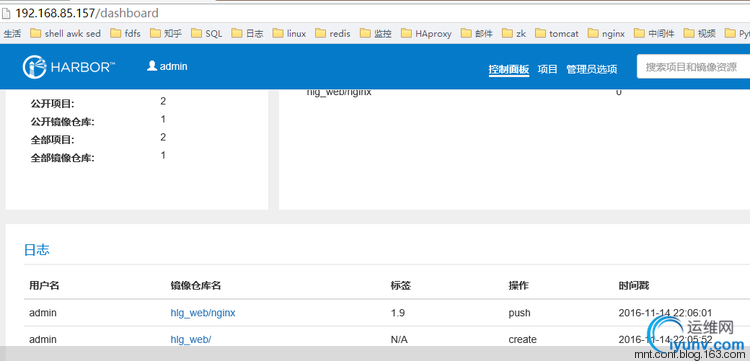Open the 管理员选项 admin options menu
This screenshot has height=361, width=750.
point(592,69)
